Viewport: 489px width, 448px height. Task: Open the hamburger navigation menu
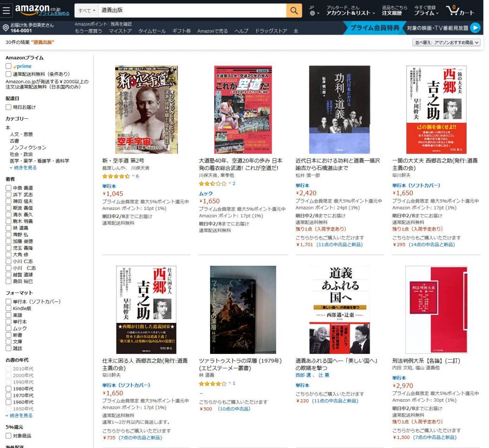(x=6, y=10)
